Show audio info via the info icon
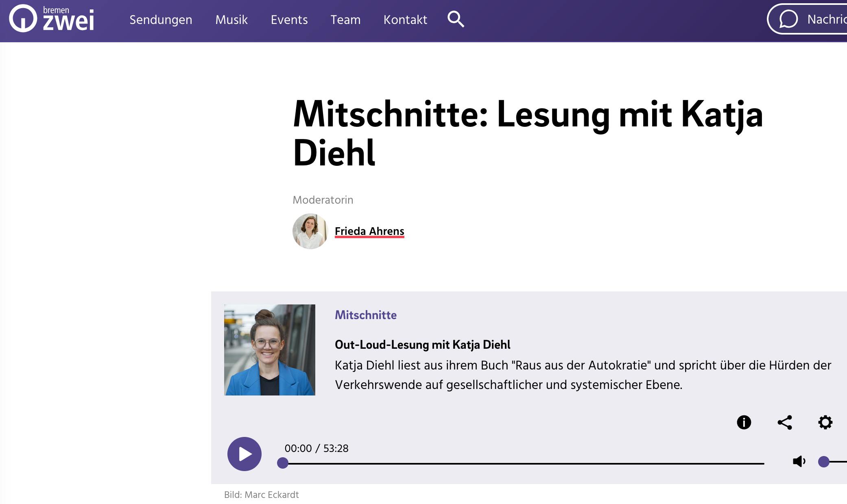 coord(744,422)
